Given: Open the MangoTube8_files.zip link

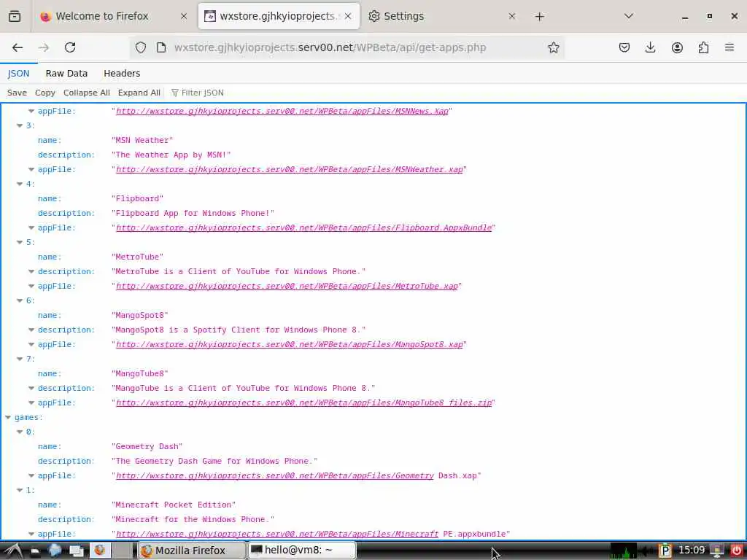Looking at the screenshot, I should [x=304, y=402].
